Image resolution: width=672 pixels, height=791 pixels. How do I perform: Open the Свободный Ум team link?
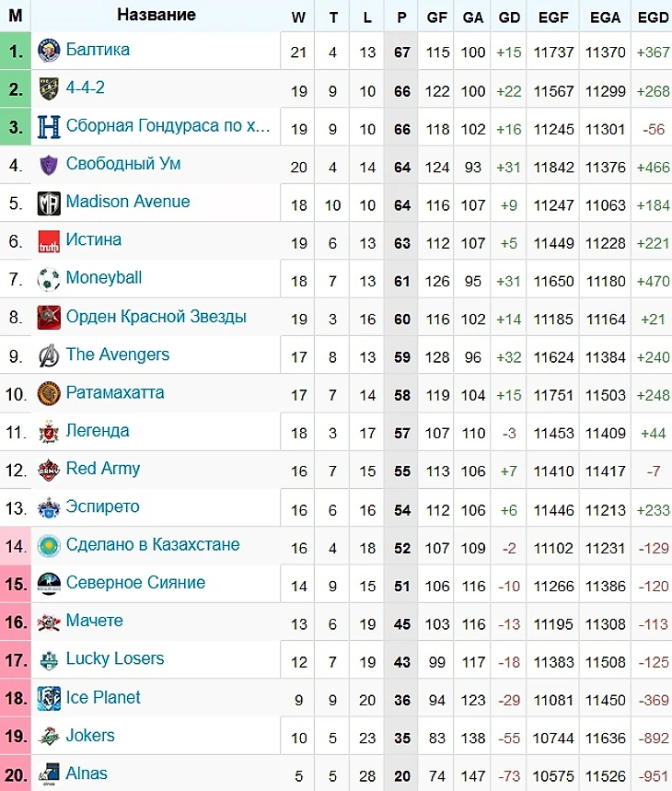pos(123,164)
